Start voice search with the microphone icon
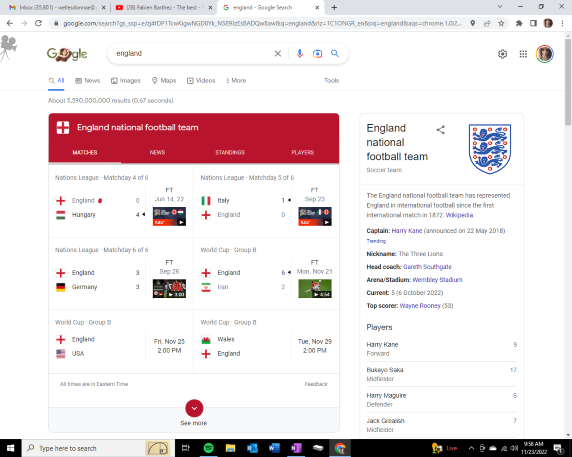 pyautogui.click(x=299, y=54)
